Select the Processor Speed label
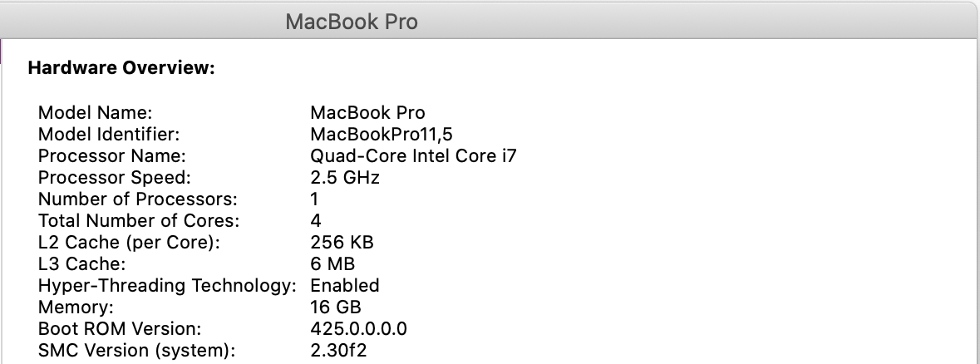This screenshot has width=980, height=364. pyautogui.click(x=115, y=177)
